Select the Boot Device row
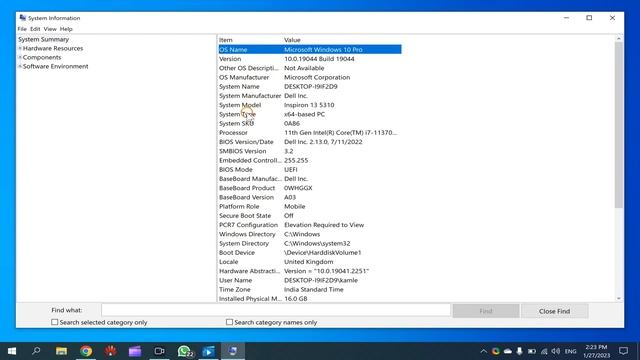640x360 pixels. [x=310, y=253]
